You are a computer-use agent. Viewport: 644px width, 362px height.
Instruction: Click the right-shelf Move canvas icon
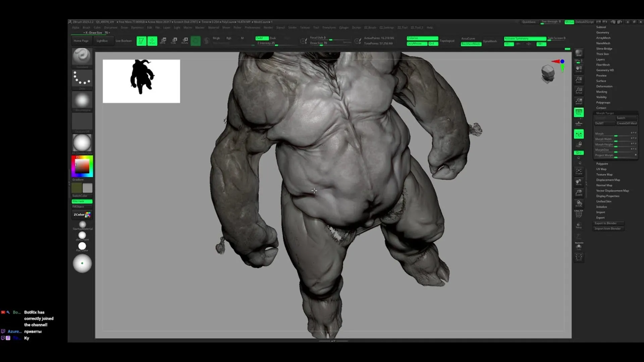click(579, 182)
